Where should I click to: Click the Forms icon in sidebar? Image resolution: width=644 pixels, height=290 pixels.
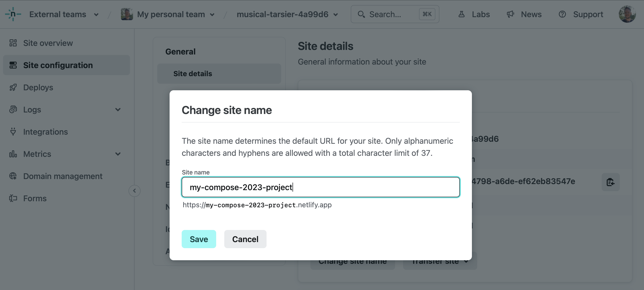point(13,198)
